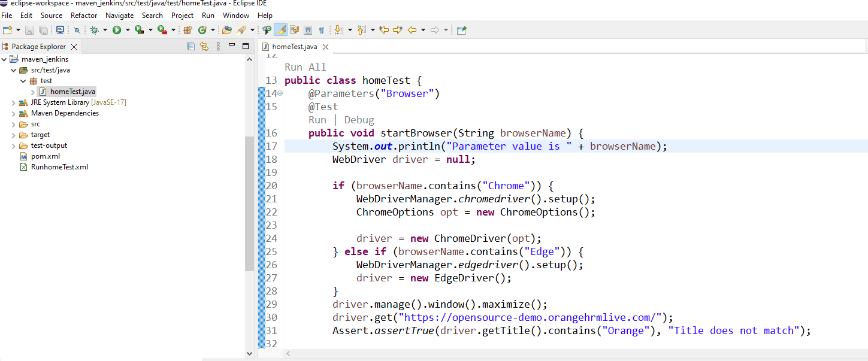Open the New wizard toolbar icon
The width and height of the screenshot is (868, 361).
7,29
